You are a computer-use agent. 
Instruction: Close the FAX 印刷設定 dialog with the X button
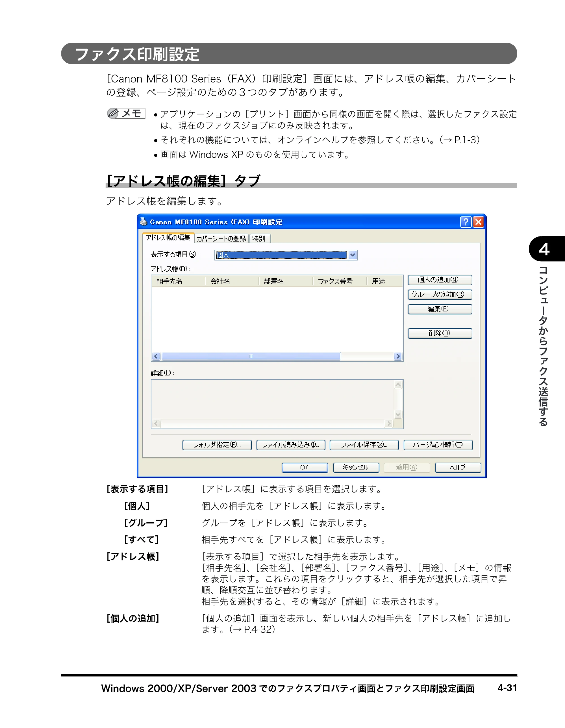point(478,222)
